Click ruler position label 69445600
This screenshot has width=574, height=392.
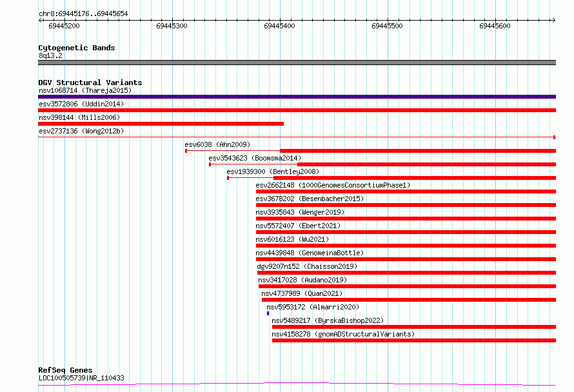point(495,26)
